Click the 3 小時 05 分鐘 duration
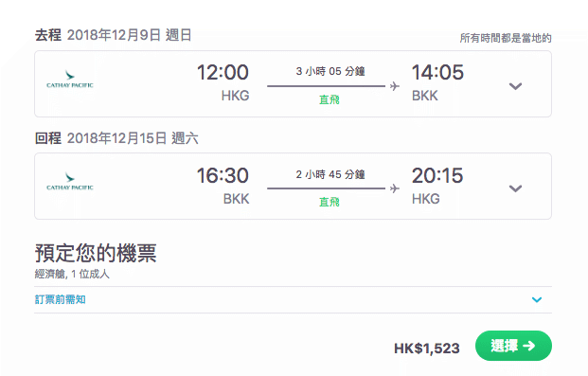Viewport: 588px width, 376px height. tap(330, 71)
